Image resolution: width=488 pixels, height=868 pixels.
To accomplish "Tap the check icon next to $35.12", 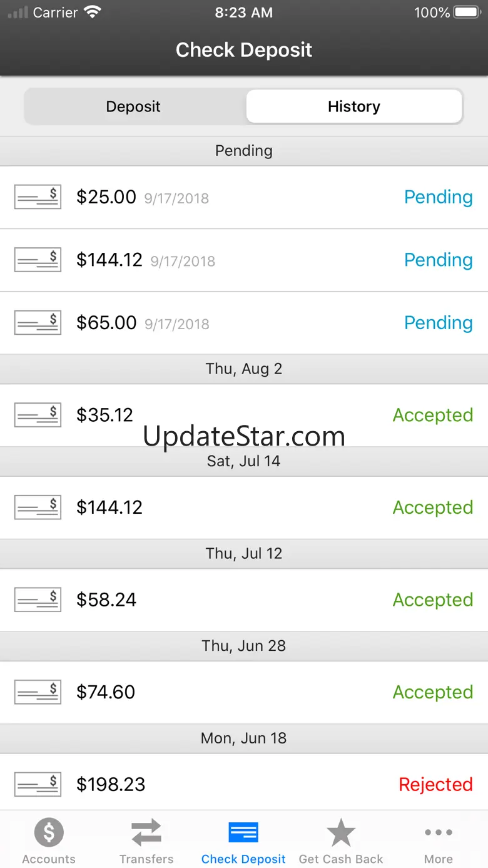I will coord(38,415).
